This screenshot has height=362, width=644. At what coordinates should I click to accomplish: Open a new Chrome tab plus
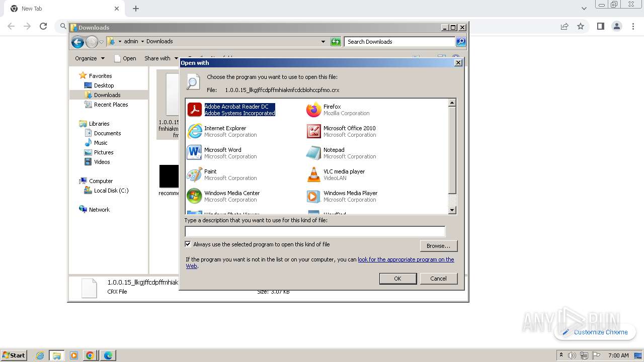pyautogui.click(x=136, y=9)
